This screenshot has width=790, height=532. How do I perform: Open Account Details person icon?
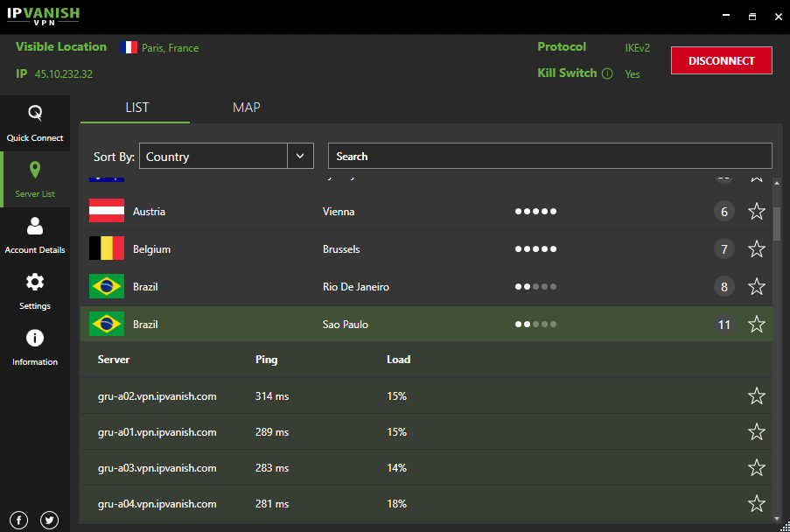35,227
